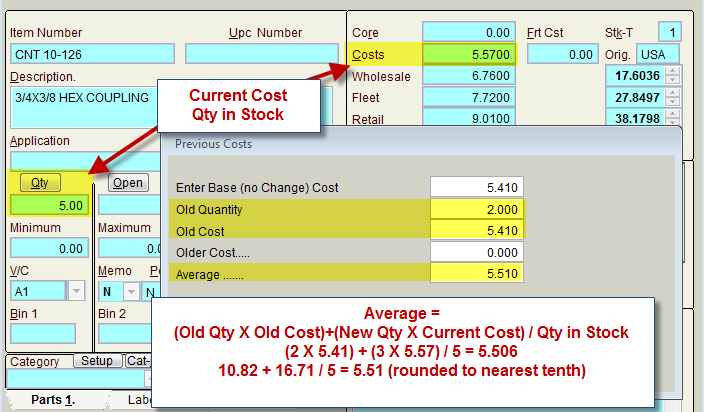
Task: Click the Bin 1 input field
Action: pos(43,333)
